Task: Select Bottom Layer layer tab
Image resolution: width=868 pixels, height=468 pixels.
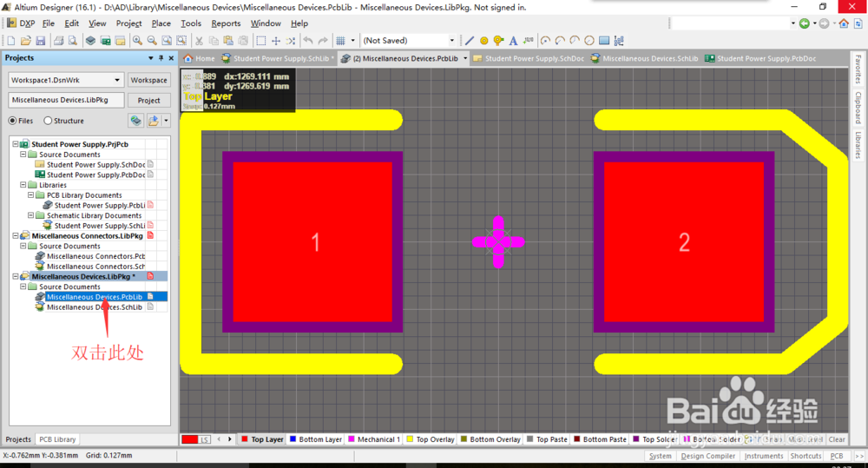Action: point(316,439)
